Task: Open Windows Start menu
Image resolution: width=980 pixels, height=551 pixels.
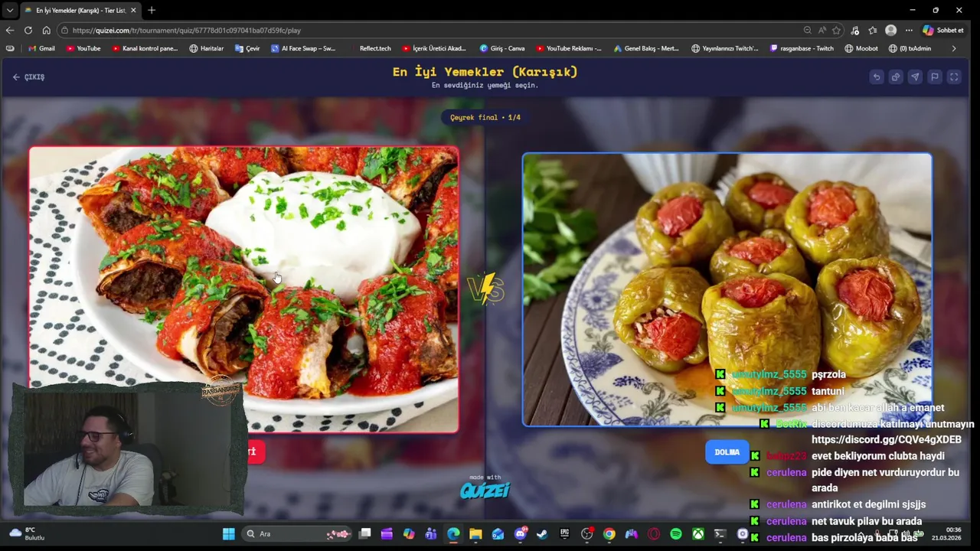Action: click(228, 534)
